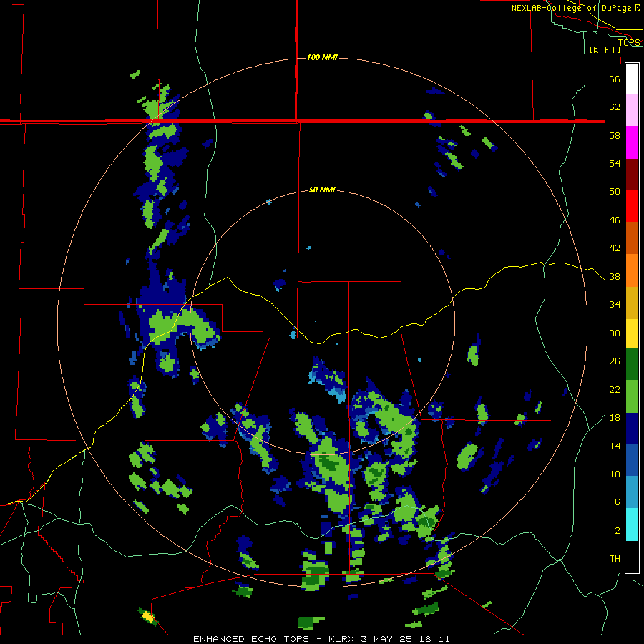
Task: Click the light pink legend swatch
Action: pyautogui.click(x=632, y=109)
